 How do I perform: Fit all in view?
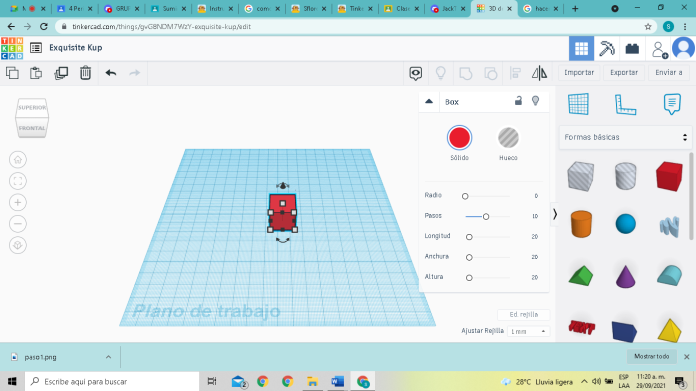click(18, 181)
